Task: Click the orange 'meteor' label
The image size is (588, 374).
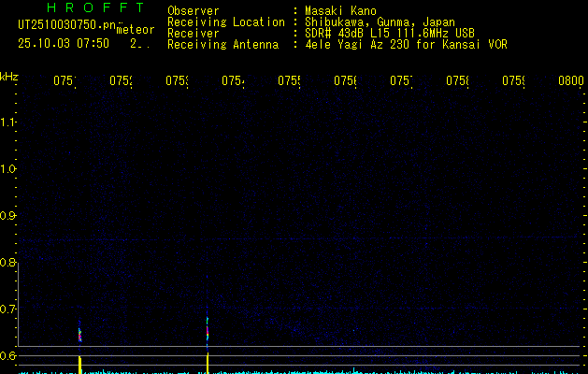Action: tap(136, 29)
